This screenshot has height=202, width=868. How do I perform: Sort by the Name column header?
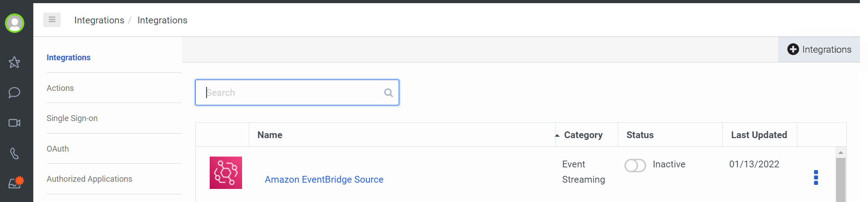coord(270,135)
